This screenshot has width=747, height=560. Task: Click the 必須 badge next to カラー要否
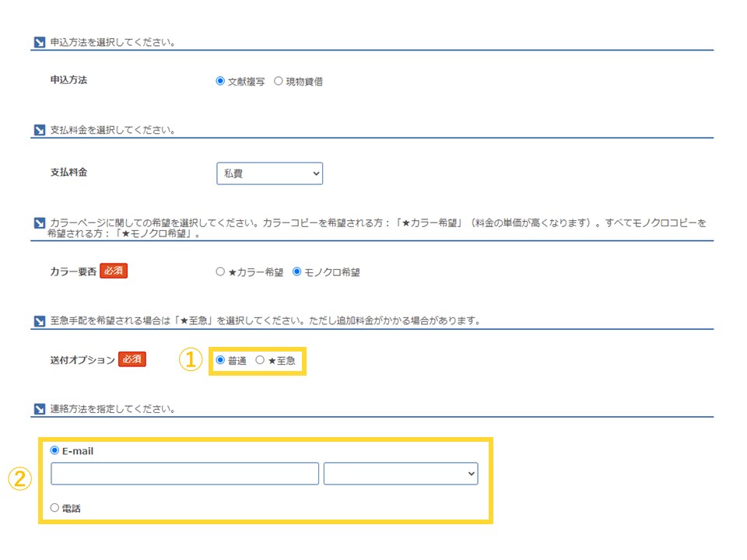point(114,271)
